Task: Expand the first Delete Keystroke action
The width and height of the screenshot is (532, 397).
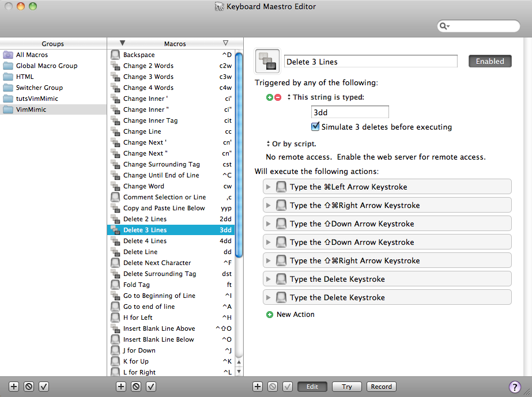Action: click(x=269, y=279)
